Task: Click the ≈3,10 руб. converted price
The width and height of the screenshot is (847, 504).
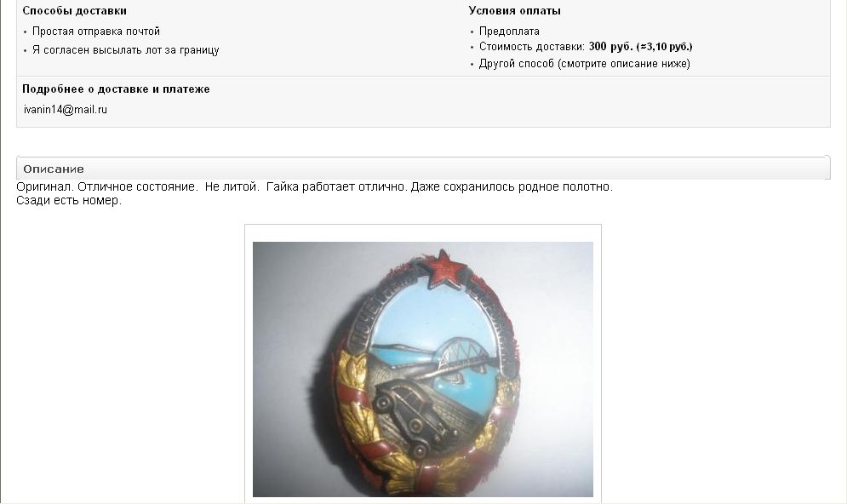Action: click(665, 47)
